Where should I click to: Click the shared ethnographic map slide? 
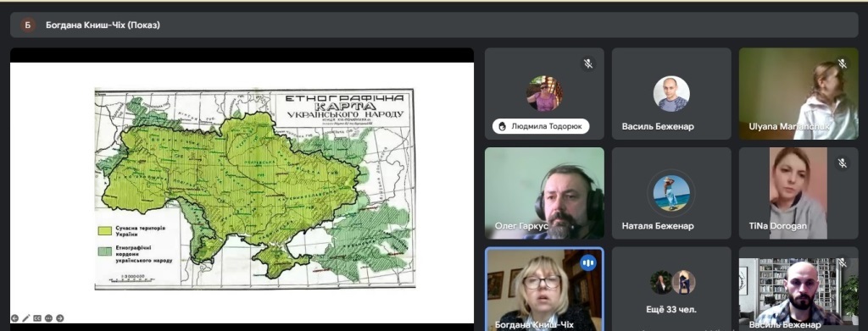[254, 189]
